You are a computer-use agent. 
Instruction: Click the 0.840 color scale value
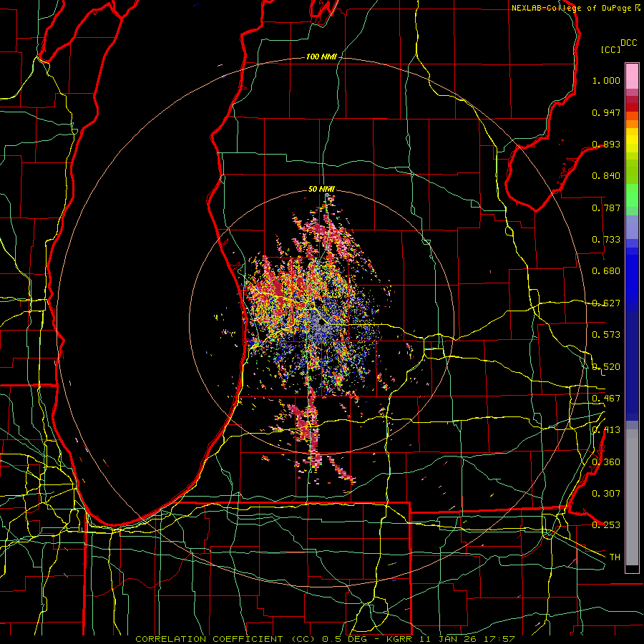606,176
